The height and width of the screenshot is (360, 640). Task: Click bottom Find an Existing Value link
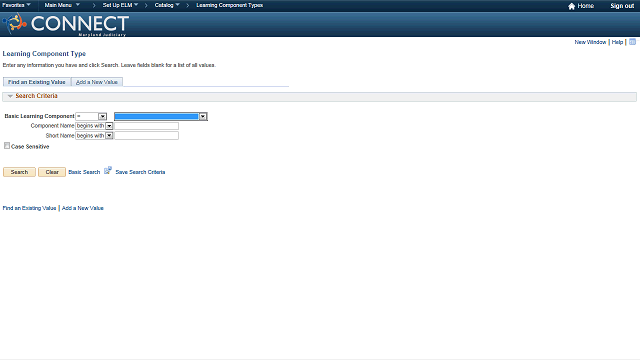point(29,208)
